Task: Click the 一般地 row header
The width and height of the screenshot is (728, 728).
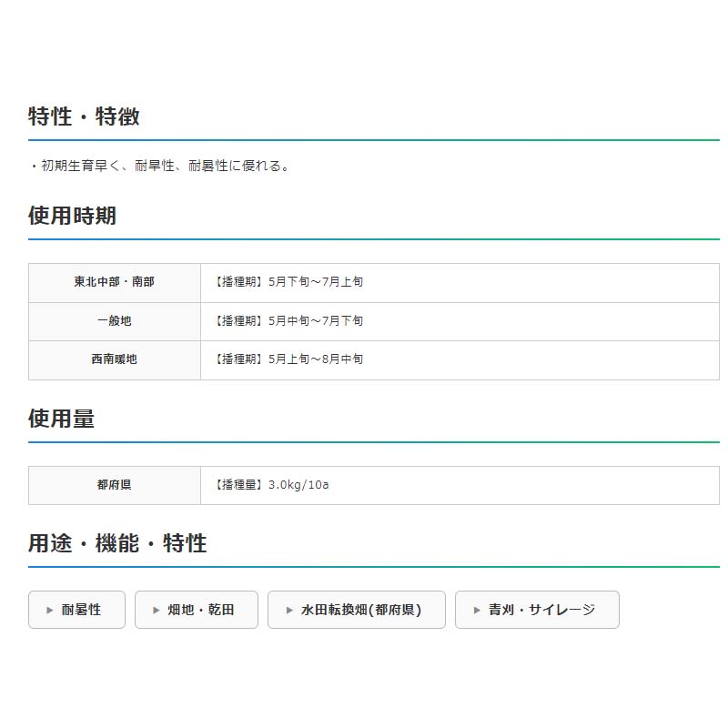Action: pos(115,321)
